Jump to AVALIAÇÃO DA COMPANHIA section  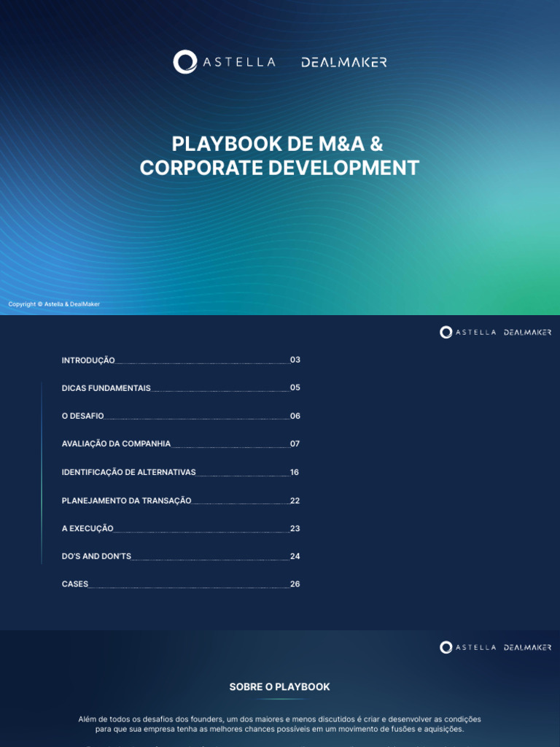pyautogui.click(x=181, y=444)
